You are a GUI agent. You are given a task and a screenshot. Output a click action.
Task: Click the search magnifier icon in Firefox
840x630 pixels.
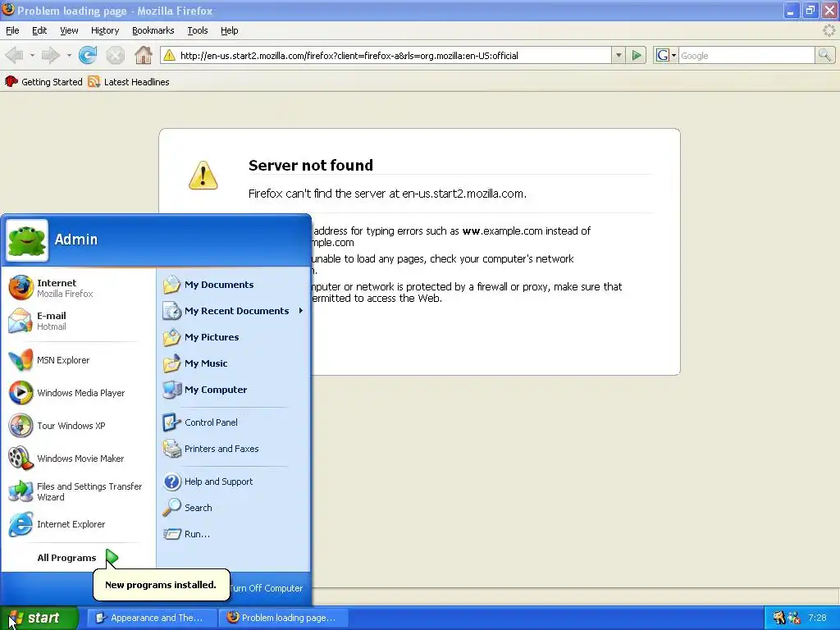824,55
